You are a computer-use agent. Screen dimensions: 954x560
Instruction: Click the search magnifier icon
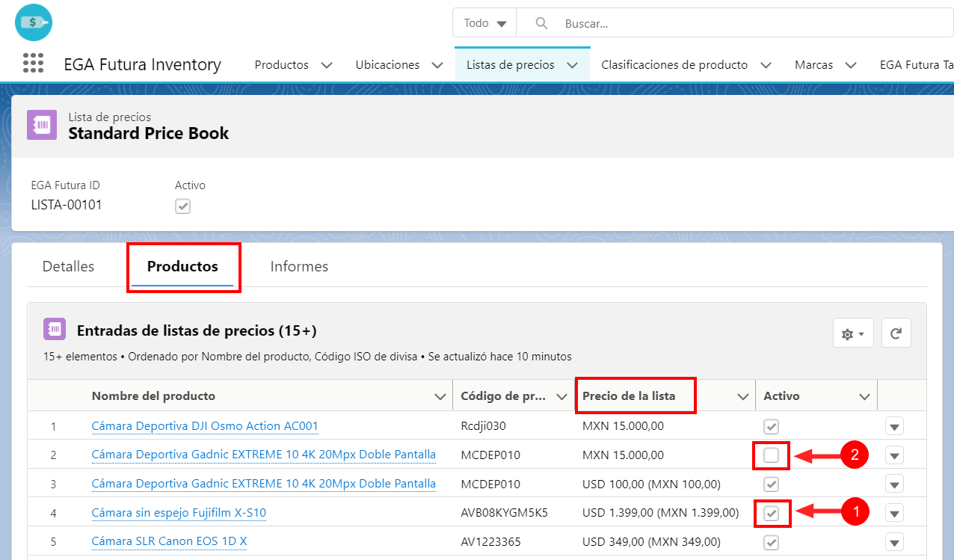pyautogui.click(x=542, y=23)
